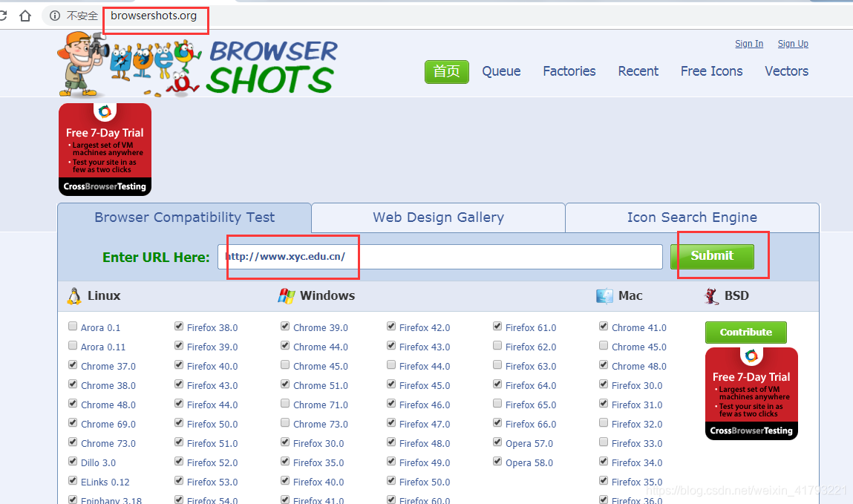Click the green Contribute button
Viewport: 853px width, 504px height.
[746, 333]
